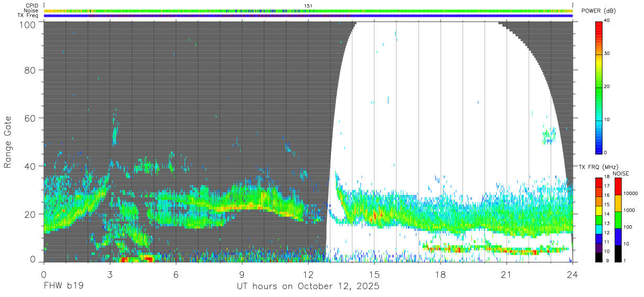Click the 80 tick on range gate axis
This screenshot has height=297, width=644.
click(30, 70)
